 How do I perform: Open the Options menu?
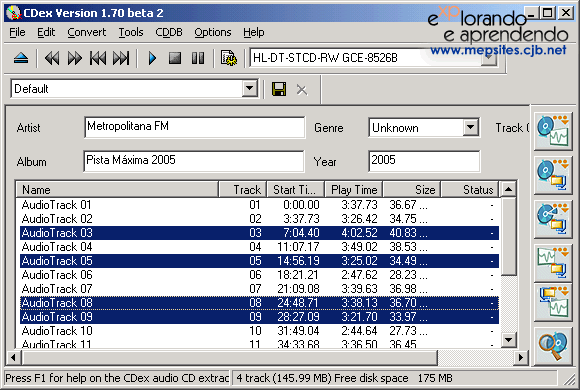(x=213, y=33)
